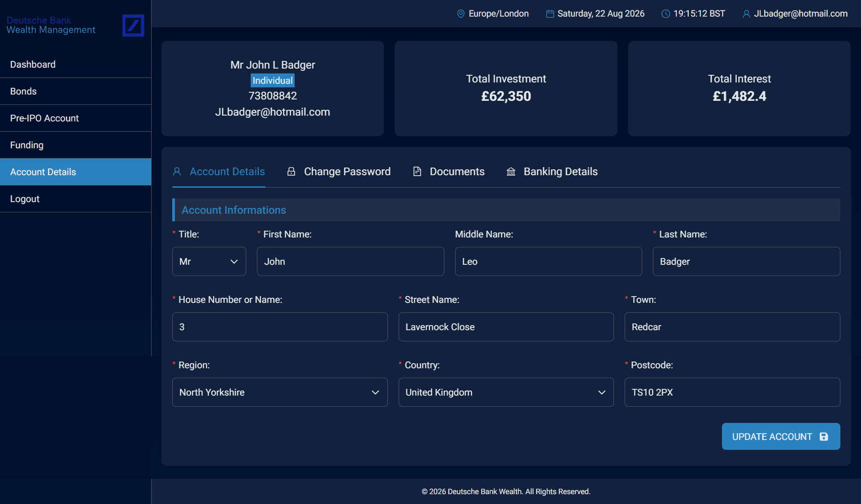Click the Town field containing Redcar

(x=732, y=327)
